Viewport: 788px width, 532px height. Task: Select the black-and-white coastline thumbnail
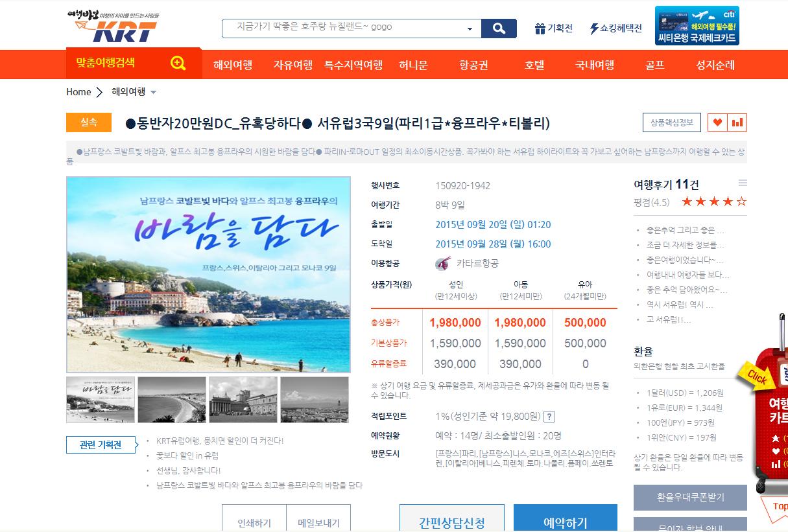pyautogui.click(x=172, y=400)
